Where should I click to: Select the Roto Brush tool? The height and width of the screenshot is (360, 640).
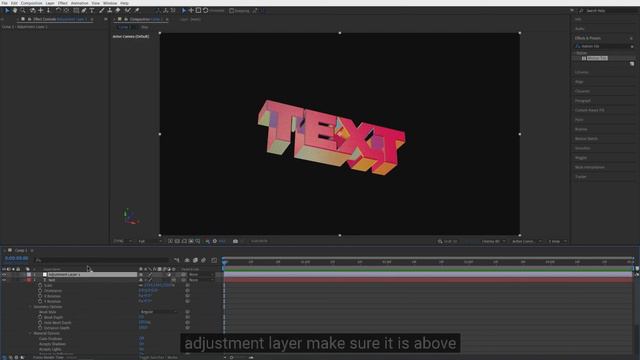click(x=128, y=11)
